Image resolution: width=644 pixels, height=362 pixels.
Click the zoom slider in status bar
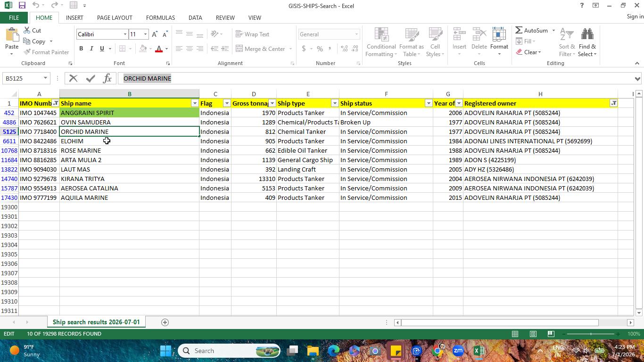pyautogui.click(x=590, y=334)
